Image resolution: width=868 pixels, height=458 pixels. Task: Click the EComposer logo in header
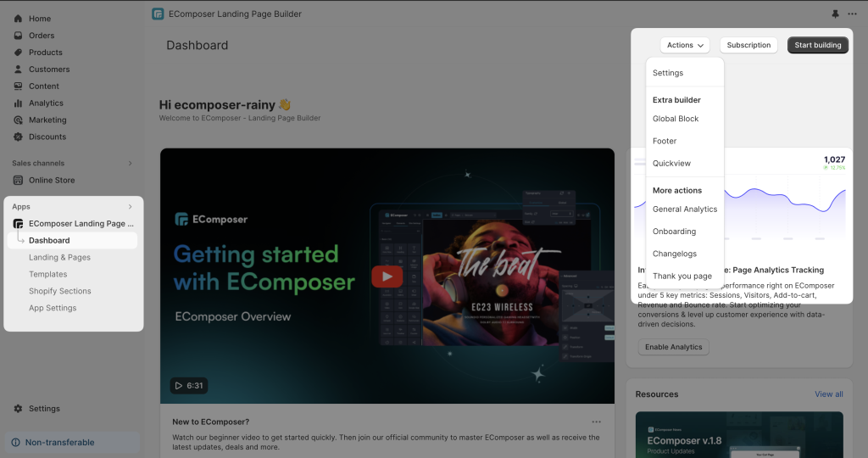pos(158,14)
